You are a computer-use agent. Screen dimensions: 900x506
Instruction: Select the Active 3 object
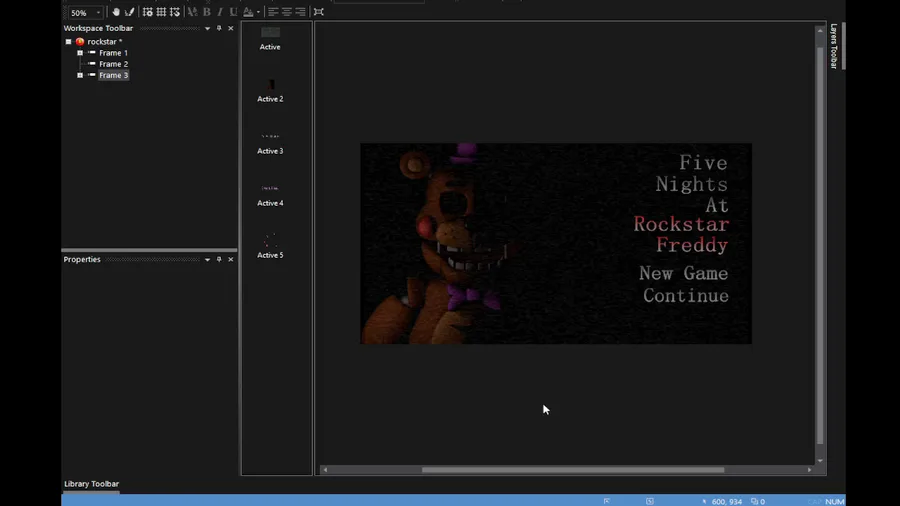tap(270, 143)
